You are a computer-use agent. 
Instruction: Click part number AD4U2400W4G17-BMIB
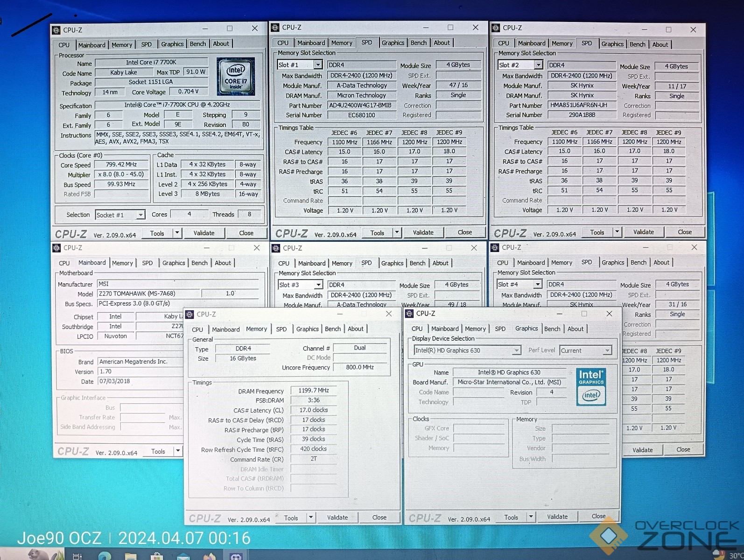(361, 105)
